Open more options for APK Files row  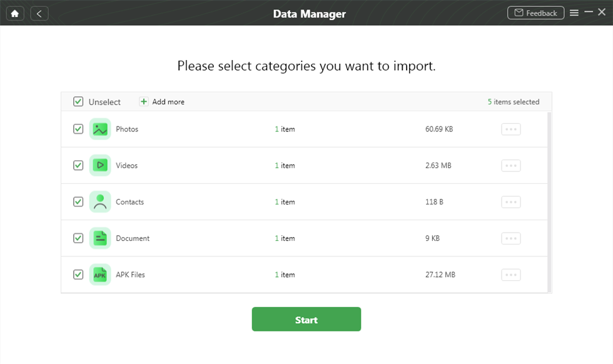[511, 275]
